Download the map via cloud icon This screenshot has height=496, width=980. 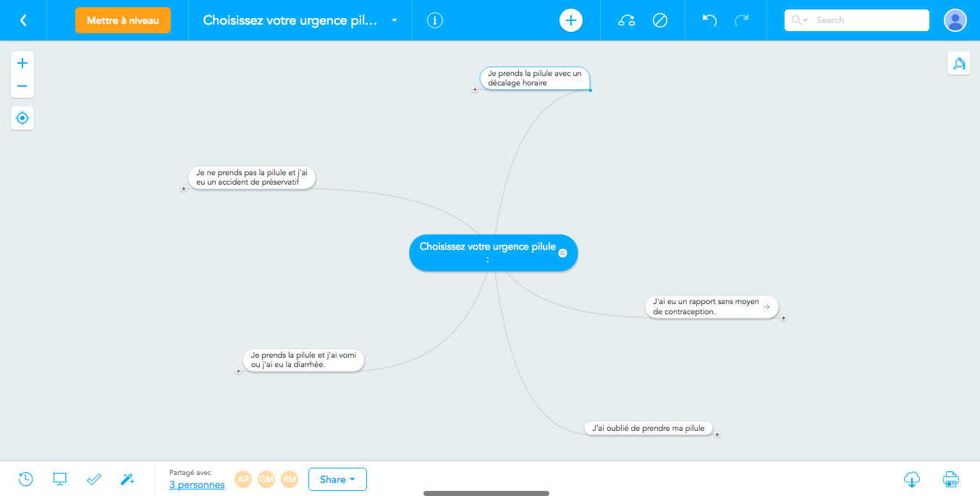pos(912,479)
